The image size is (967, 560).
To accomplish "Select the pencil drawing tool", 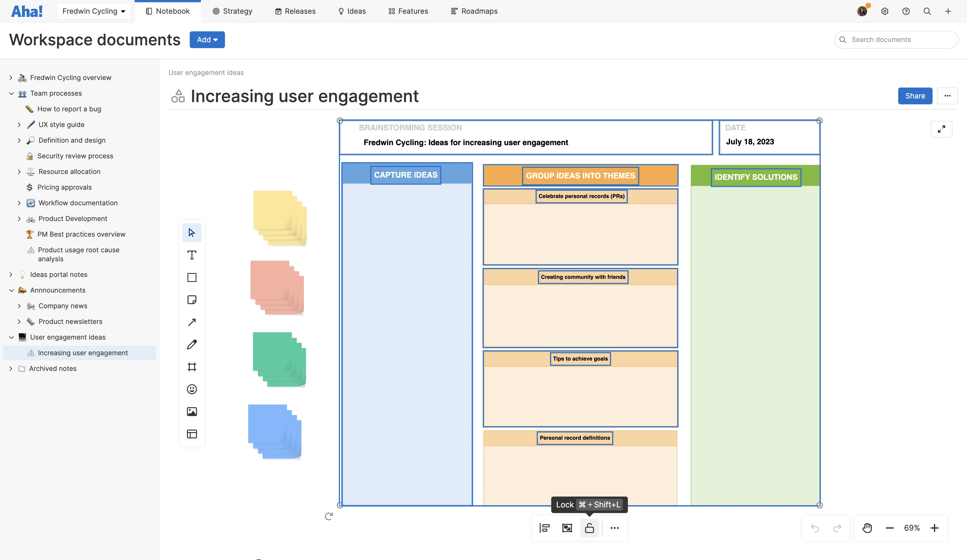I will [192, 344].
